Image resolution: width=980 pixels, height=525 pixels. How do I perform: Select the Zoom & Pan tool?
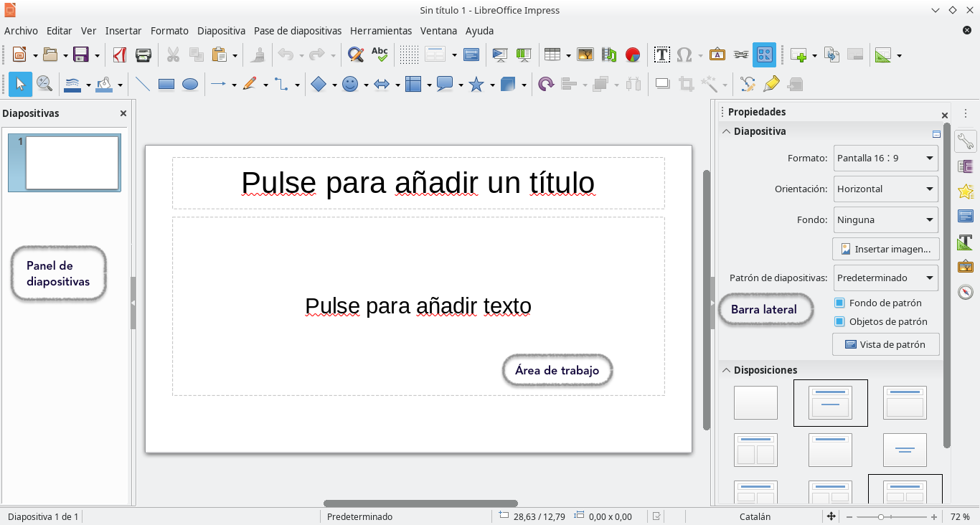point(44,84)
